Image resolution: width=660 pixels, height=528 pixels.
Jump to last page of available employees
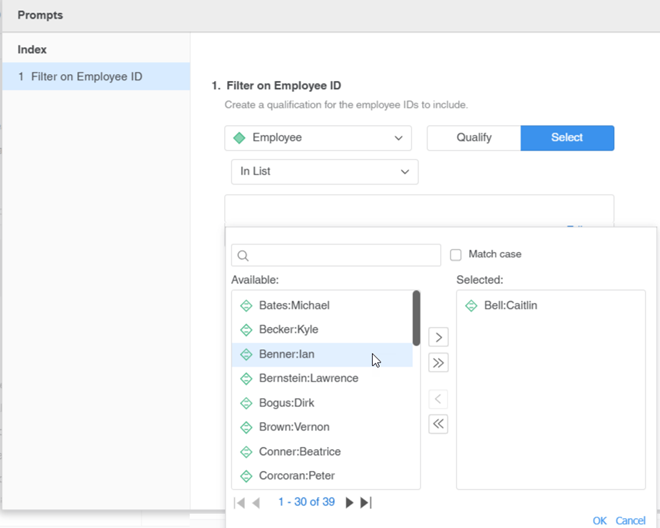pyautogui.click(x=366, y=502)
